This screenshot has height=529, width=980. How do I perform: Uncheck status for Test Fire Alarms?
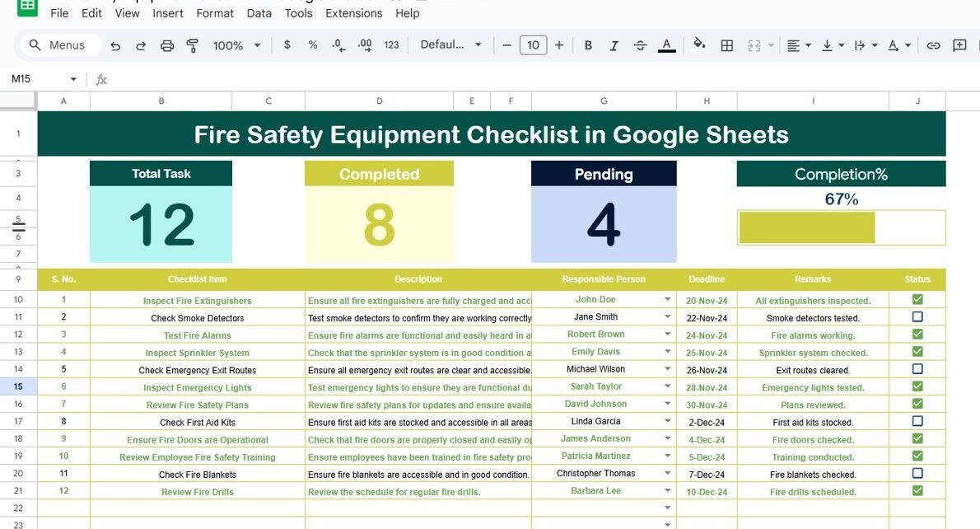(917, 335)
